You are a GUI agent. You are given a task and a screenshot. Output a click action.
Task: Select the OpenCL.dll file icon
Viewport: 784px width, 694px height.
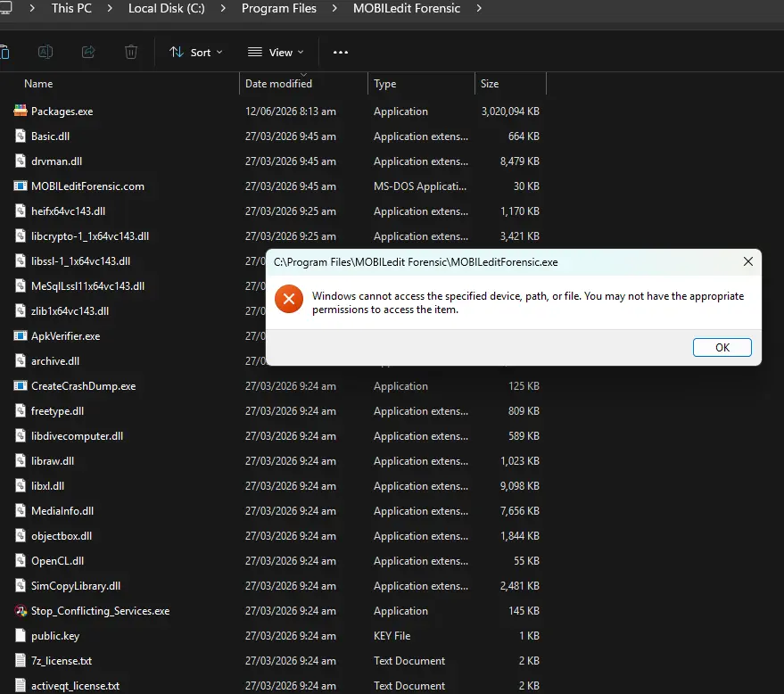coord(21,561)
